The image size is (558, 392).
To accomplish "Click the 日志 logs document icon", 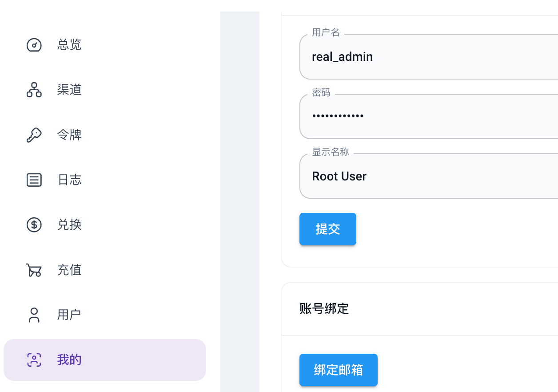I will (34, 180).
